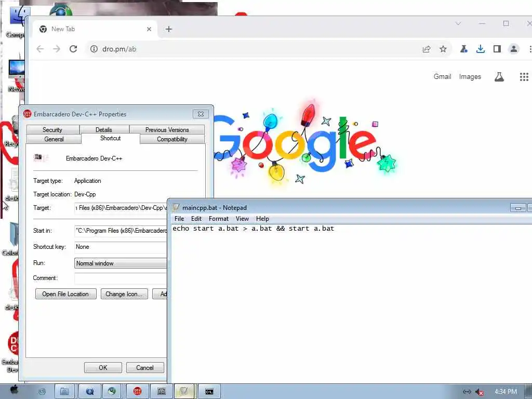This screenshot has height=399, width=532.
Task: Bookmark this page with the star icon
Action: 443,49
